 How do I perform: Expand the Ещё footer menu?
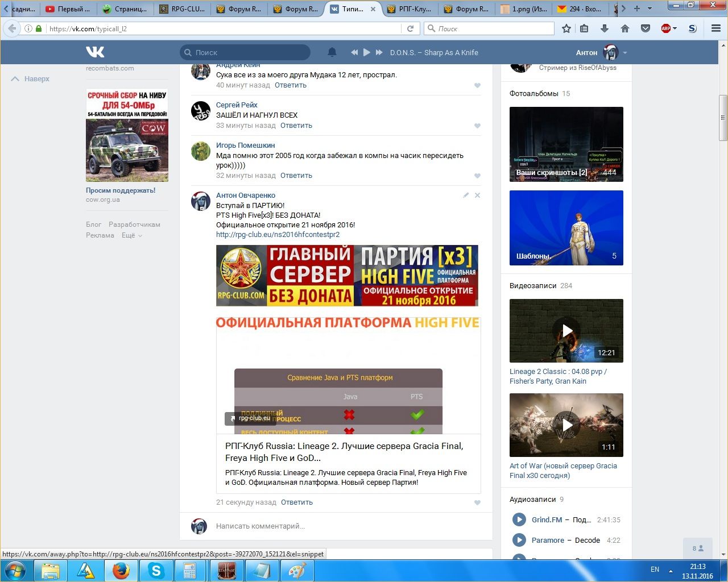tap(131, 235)
